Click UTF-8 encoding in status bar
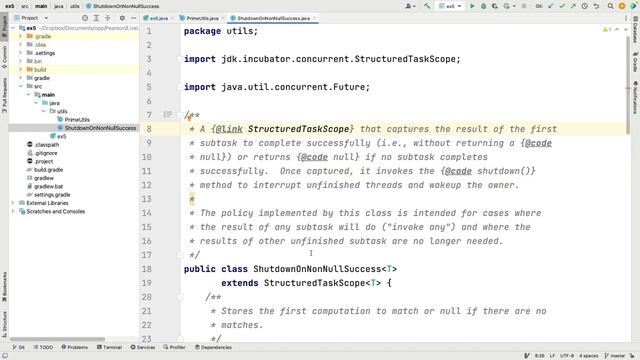The image size is (640, 360). pyautogui.click(x=567, y=356)
